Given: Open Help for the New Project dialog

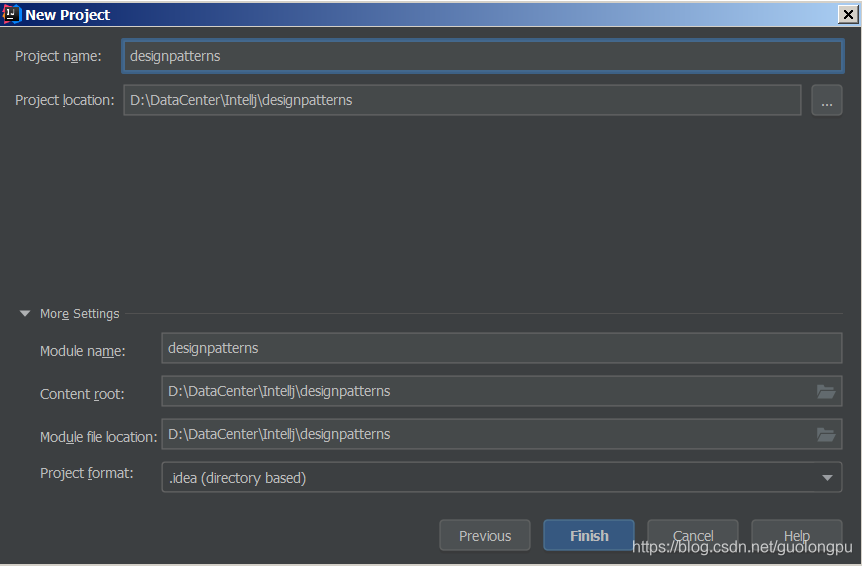Looking at the screenshot, I should pos(797,535).
